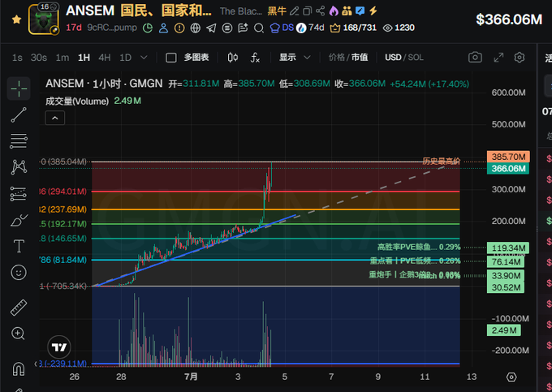Toggle the magnet snap mode
Screen dimensions: 552x392
[x=19, y=369]
